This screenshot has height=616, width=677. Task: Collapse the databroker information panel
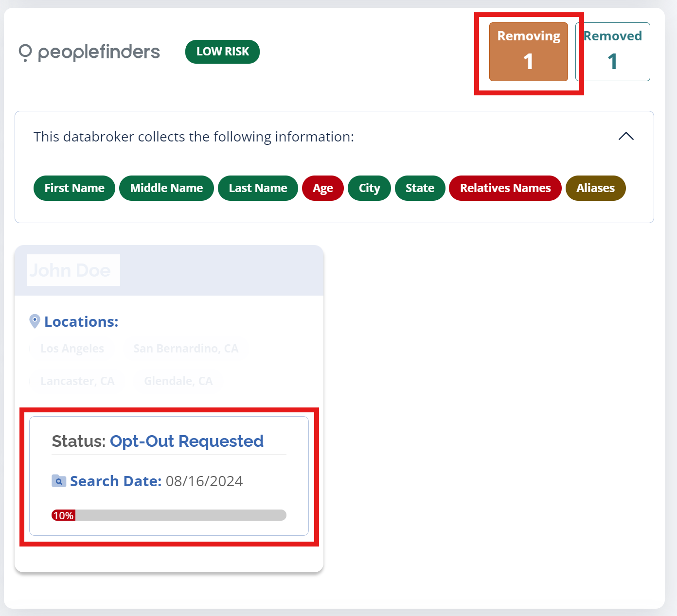[626, 137]
